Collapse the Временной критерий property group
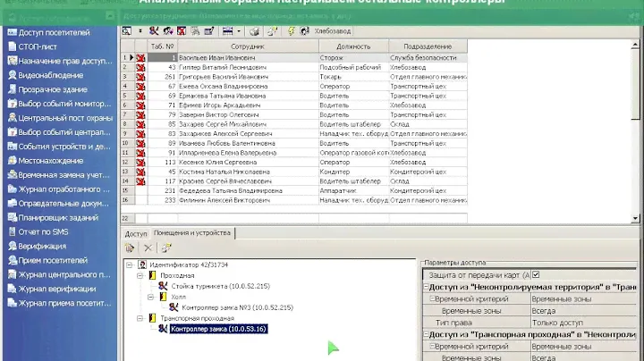 tap(431, 298)
